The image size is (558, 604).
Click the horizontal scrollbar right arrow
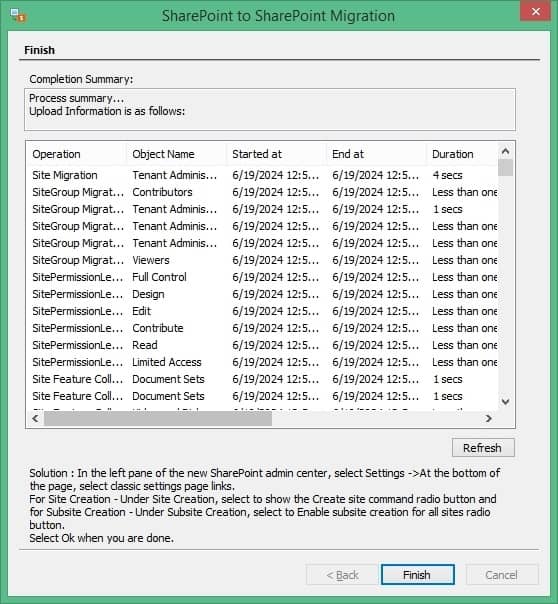pos(489,418)
